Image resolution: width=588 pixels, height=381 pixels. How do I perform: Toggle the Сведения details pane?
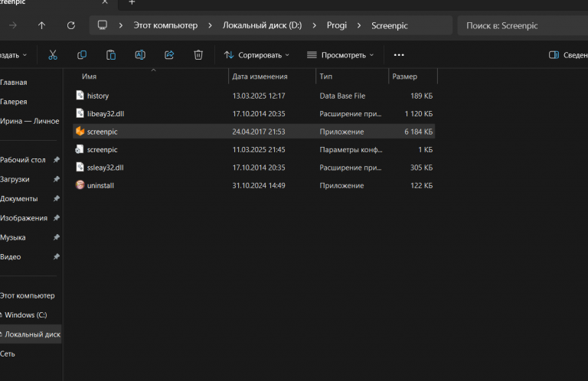point(568,55)
